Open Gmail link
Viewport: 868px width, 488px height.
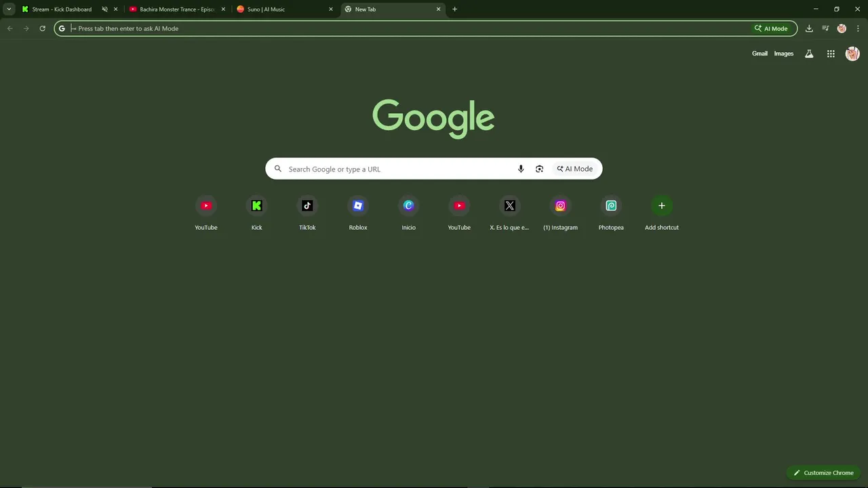(x=759, y=54)
